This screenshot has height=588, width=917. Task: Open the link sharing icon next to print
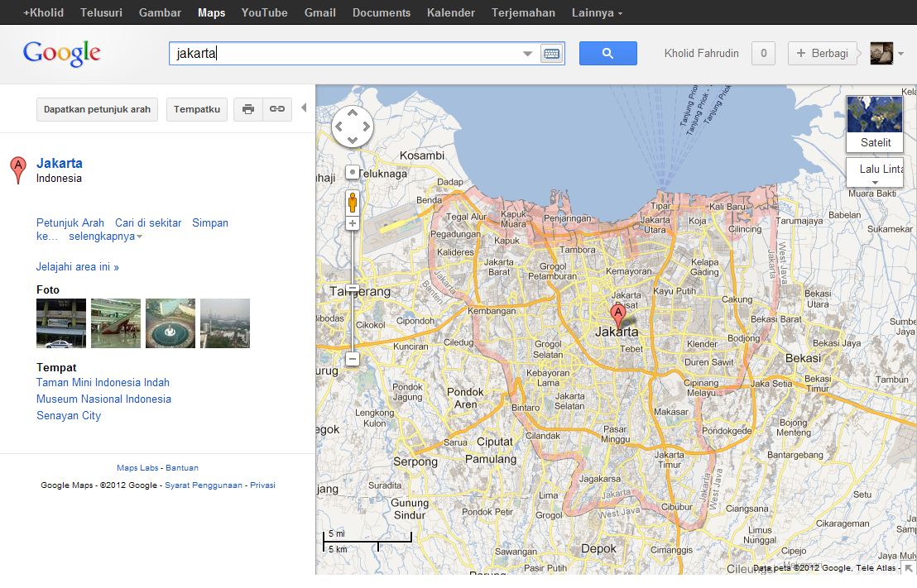277,108
